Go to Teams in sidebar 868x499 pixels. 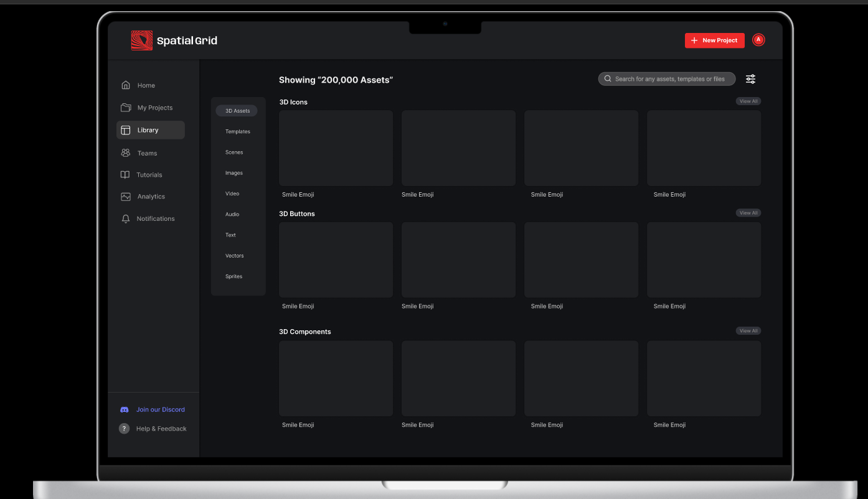tap(147, 153)
